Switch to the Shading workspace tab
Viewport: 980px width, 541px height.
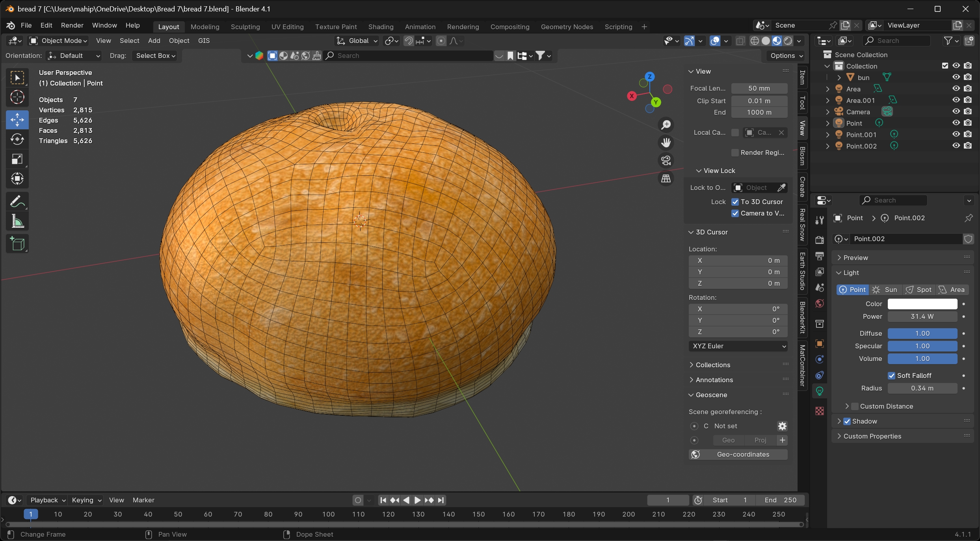tap(381, 27)
